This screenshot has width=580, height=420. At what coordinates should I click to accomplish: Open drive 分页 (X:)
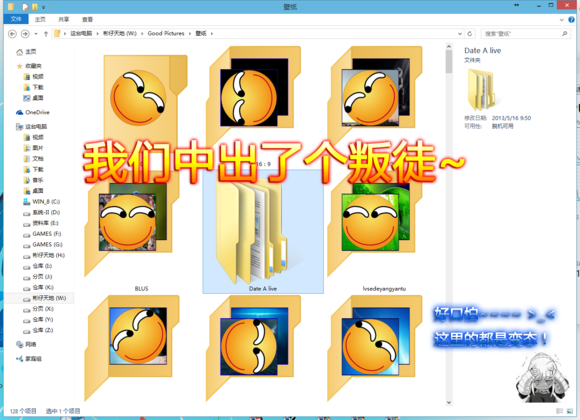click(38, 309)
